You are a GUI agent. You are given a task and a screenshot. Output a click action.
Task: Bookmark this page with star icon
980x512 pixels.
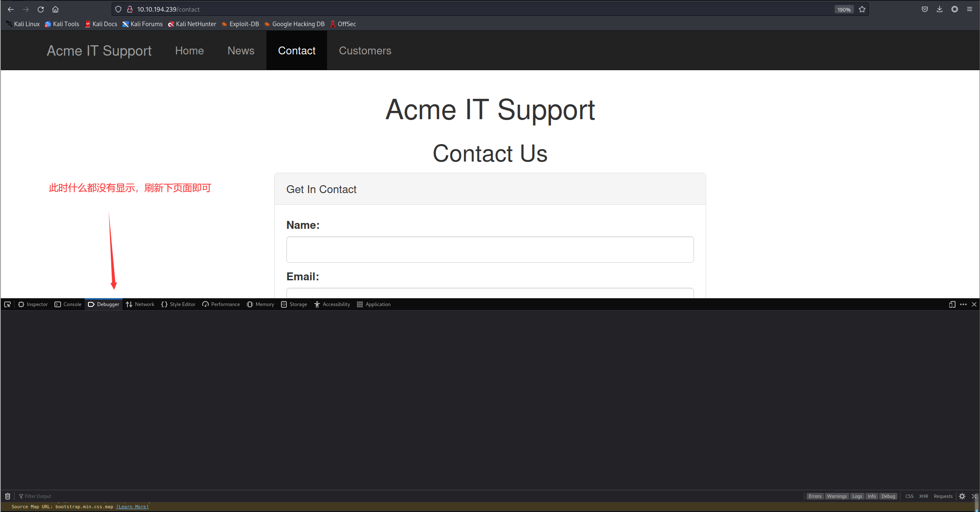point(862,9)
